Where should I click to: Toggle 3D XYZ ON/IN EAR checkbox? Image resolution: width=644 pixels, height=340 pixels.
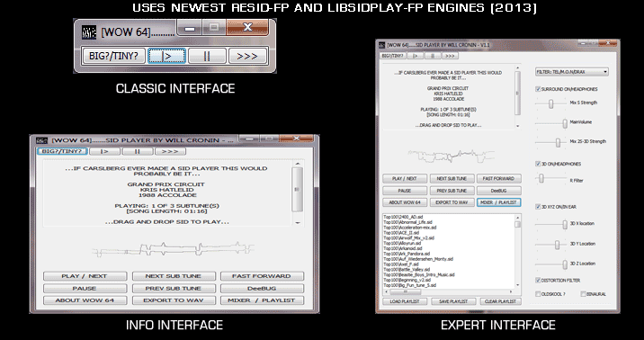pyautogui.click(x=538, y=207)
